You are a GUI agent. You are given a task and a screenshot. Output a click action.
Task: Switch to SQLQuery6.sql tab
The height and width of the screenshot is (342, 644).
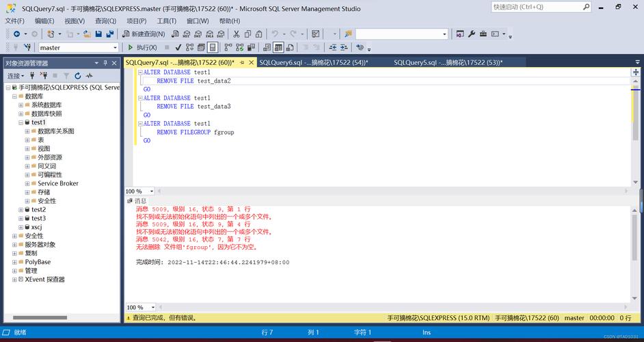(314, 62)
